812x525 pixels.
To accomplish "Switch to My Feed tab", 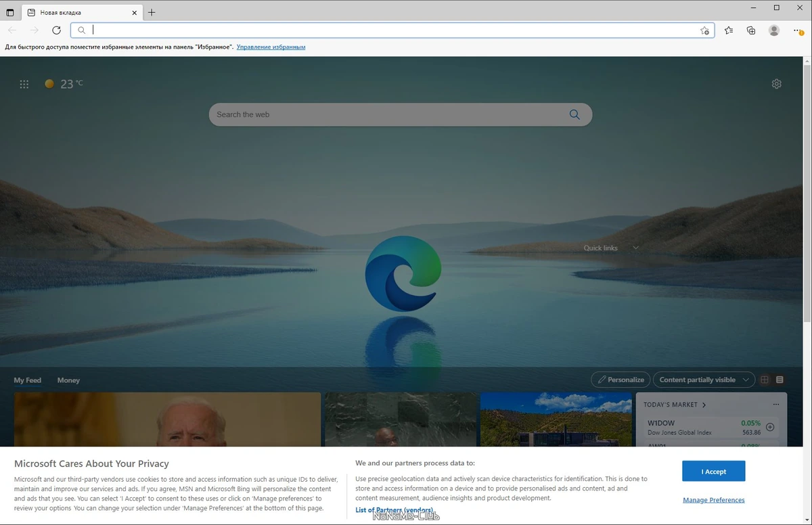I will 28,380.
